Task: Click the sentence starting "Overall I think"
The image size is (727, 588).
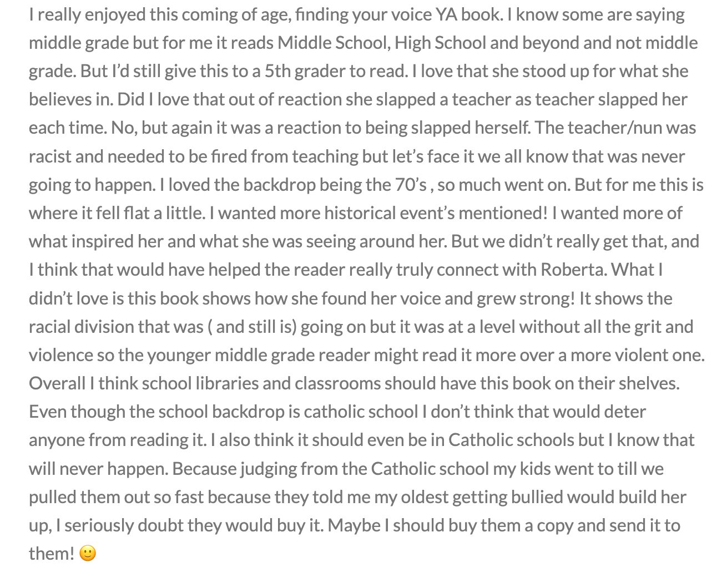Action: (x=354, y=383)
